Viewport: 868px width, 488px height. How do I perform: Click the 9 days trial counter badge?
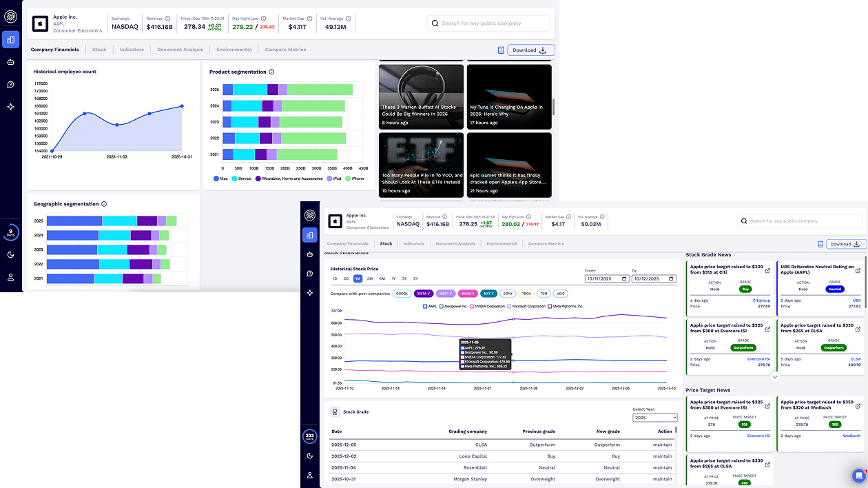pyautogui.click(x=10, y=232)
